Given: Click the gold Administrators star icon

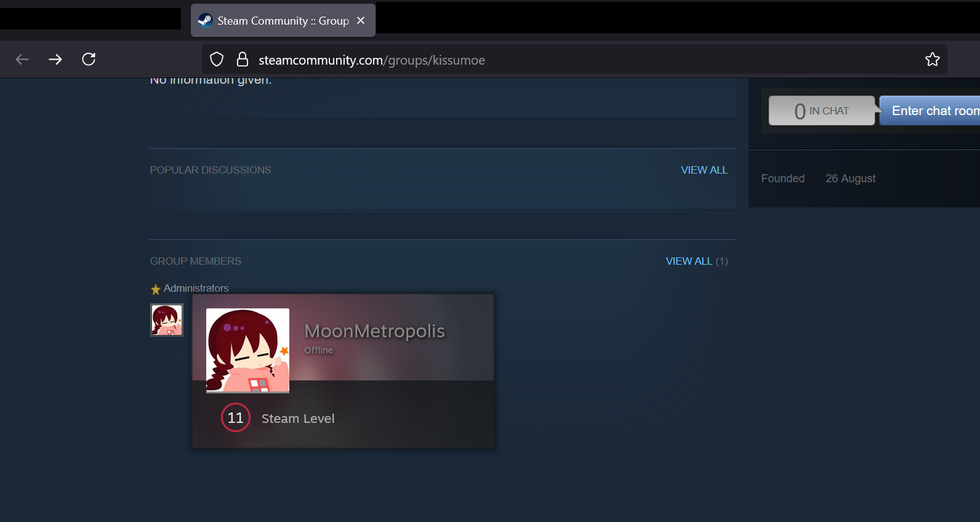Looking at the screenshot, I should click(156, 289).
